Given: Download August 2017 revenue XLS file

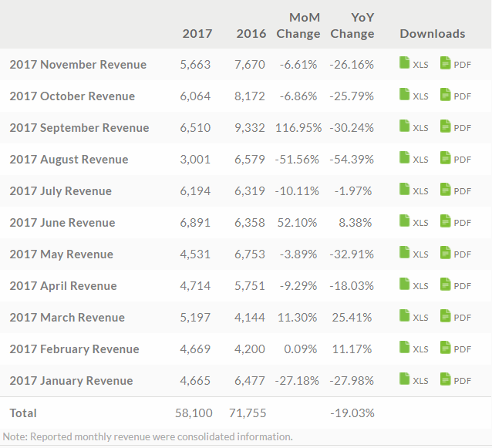Looking at the screenshot, I should click(413, 159).
